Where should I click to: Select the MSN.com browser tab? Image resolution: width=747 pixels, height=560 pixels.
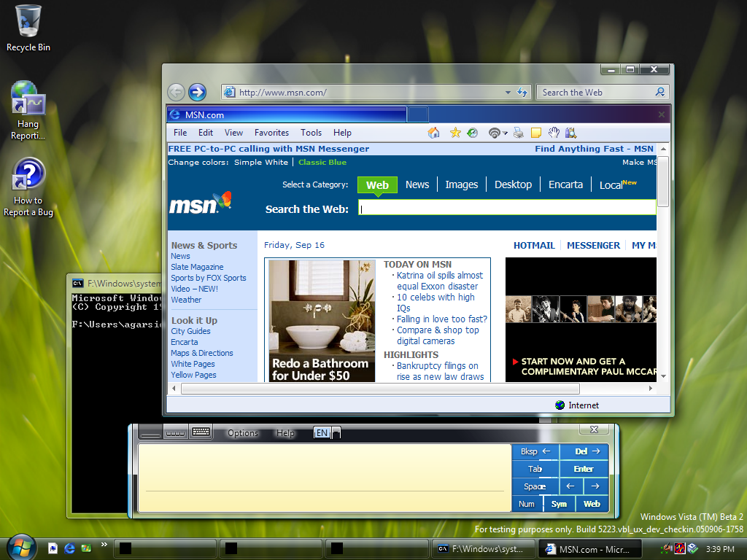coord(287,114)
